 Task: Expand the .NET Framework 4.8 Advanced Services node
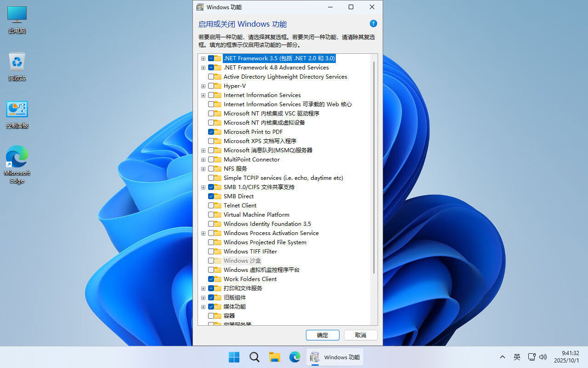[x=204, y=68]
